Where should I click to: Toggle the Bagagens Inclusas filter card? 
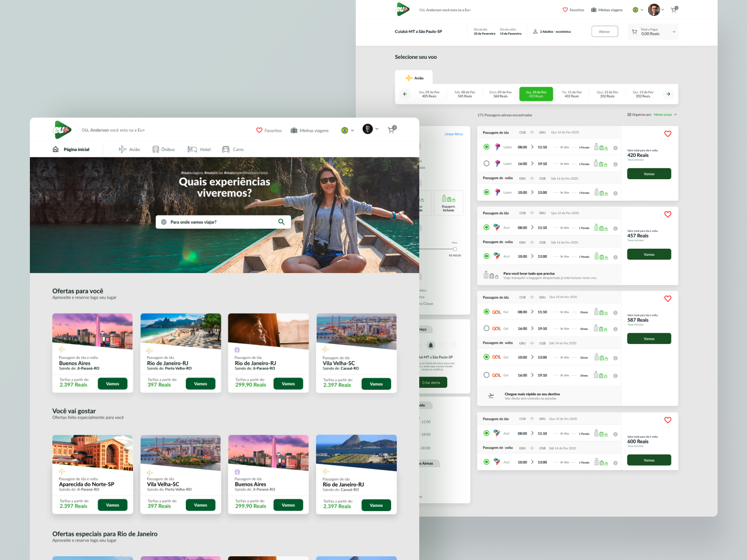pos(448,203)
